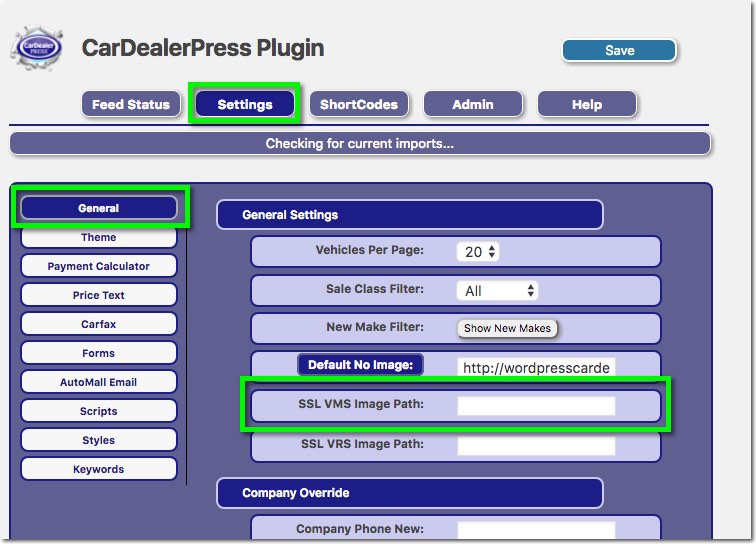Open the Vehicles Per Page dropdown
The height and width of the screenshot is (544, 756).
[478, 251]
